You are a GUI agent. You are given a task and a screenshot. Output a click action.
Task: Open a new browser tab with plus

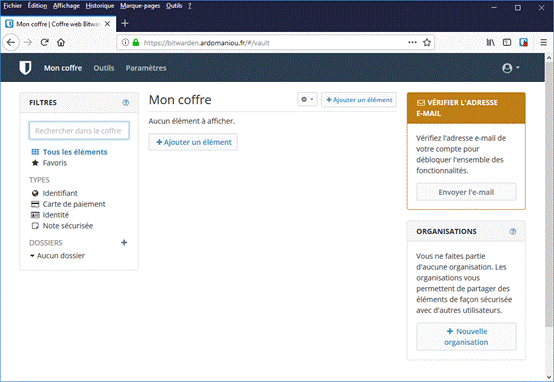125,24
